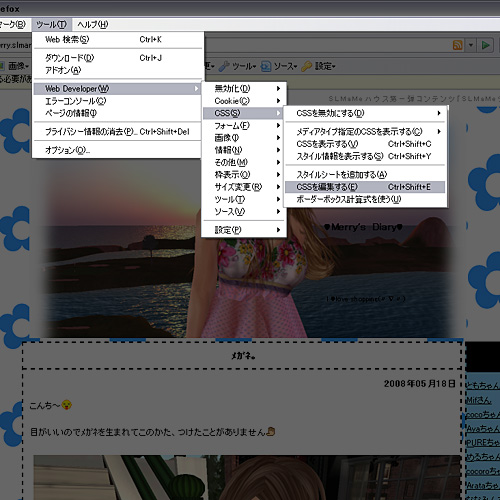Click the RSS feed icon in address bar
This screenshot has width=500, height=500.
pos(458,45)
